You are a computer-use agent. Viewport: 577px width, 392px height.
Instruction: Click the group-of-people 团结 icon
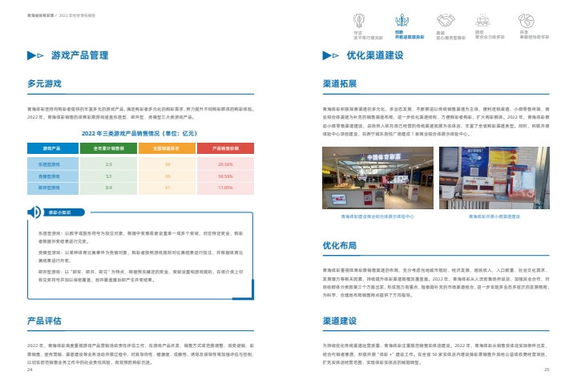[x=482, y=20]
